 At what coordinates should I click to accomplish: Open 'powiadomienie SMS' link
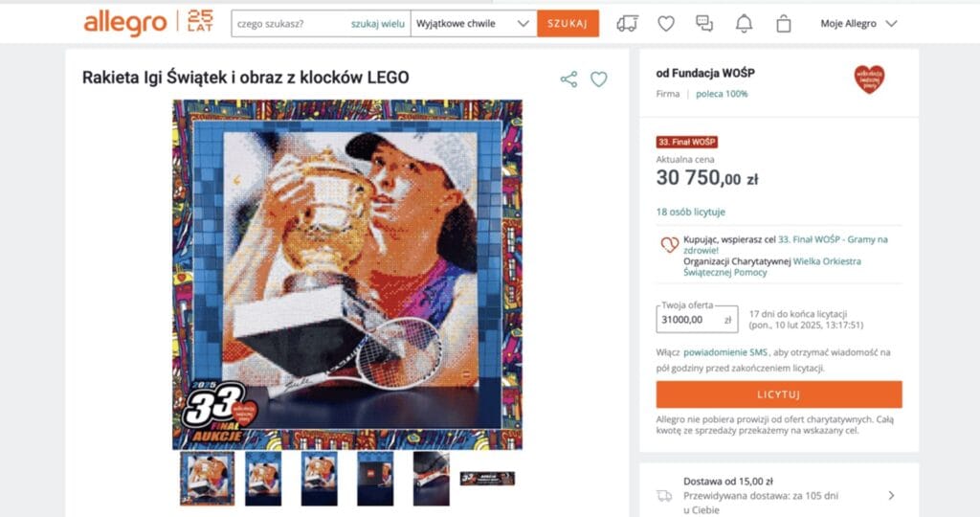tap(725, 352)
